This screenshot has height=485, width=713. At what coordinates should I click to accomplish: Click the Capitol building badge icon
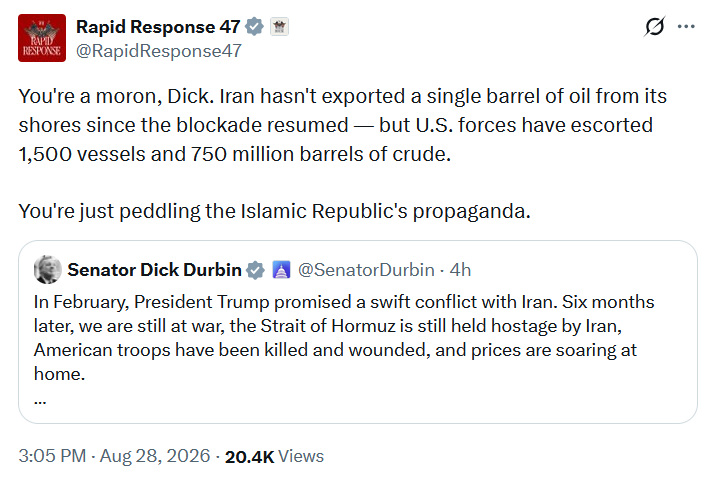coord(281,270)
